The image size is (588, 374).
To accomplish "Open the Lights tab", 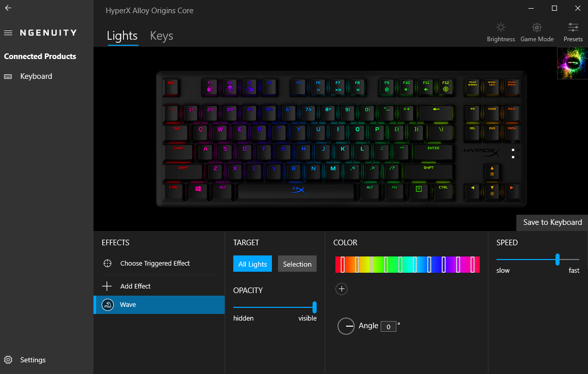I will click(x=122, y=36).
